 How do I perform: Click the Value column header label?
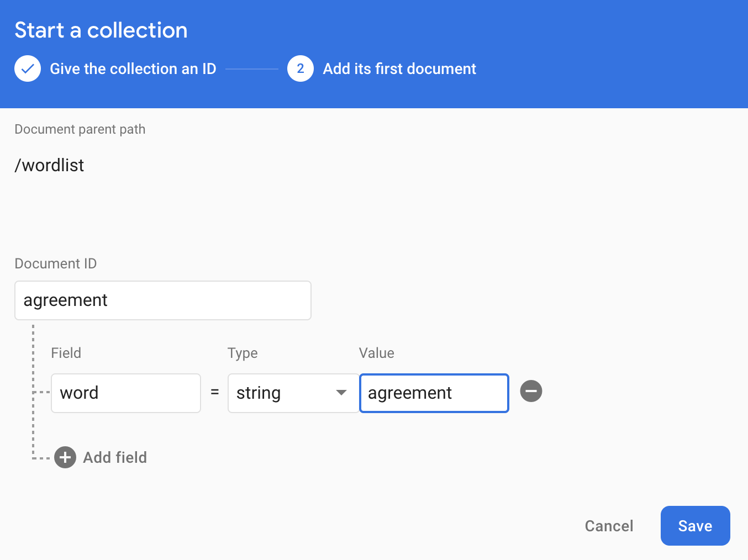coord(376,353)
